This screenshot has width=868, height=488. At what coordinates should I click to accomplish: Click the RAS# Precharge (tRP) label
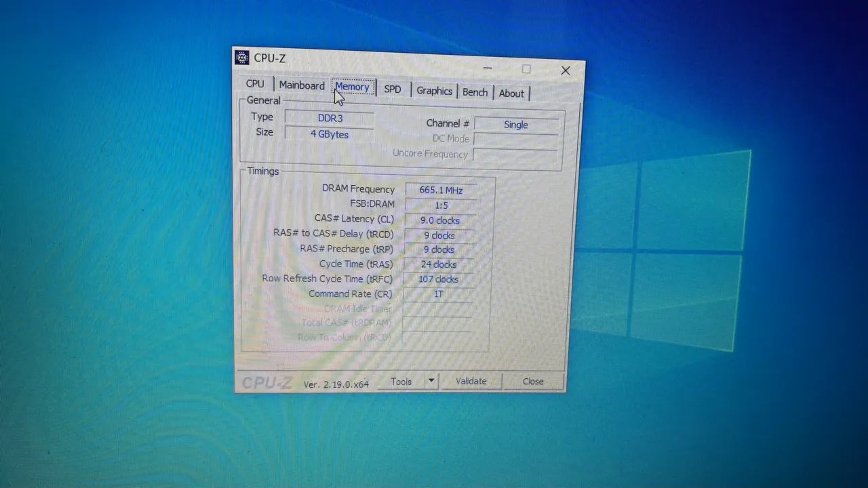coord(347,249)
